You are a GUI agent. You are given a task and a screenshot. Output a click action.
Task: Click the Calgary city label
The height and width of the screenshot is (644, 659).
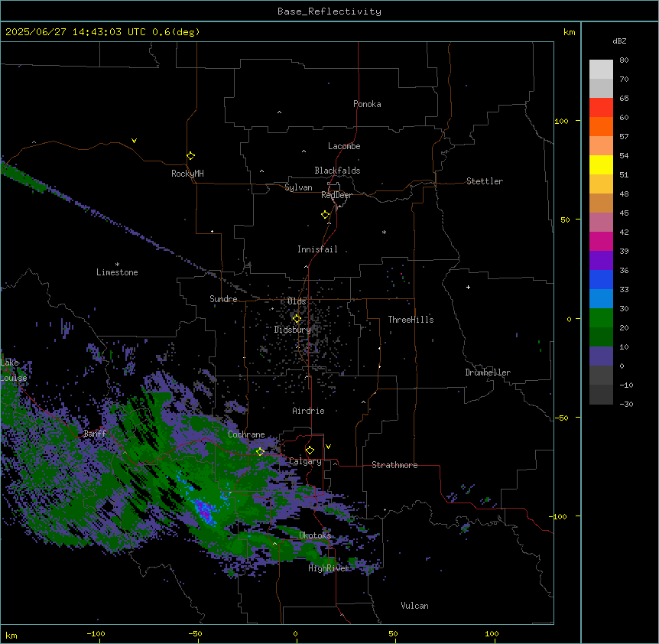pos(306,461)
